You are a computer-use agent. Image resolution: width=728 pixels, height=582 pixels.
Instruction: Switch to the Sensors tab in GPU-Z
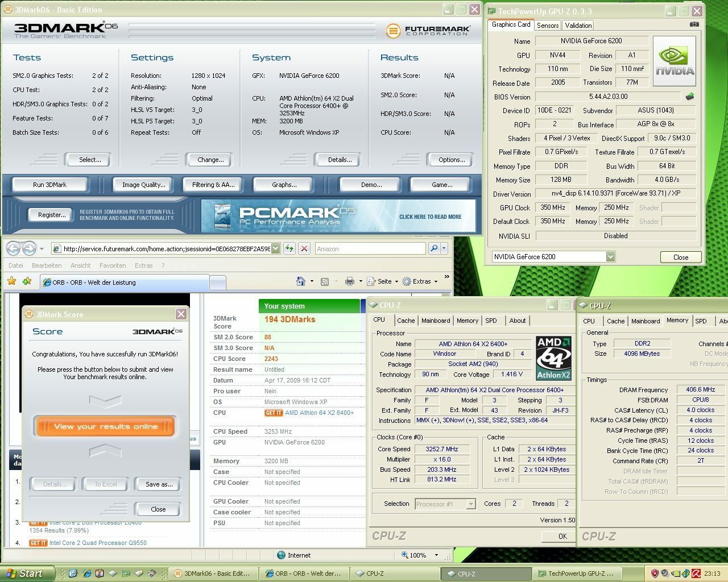[x=548, y=26]
